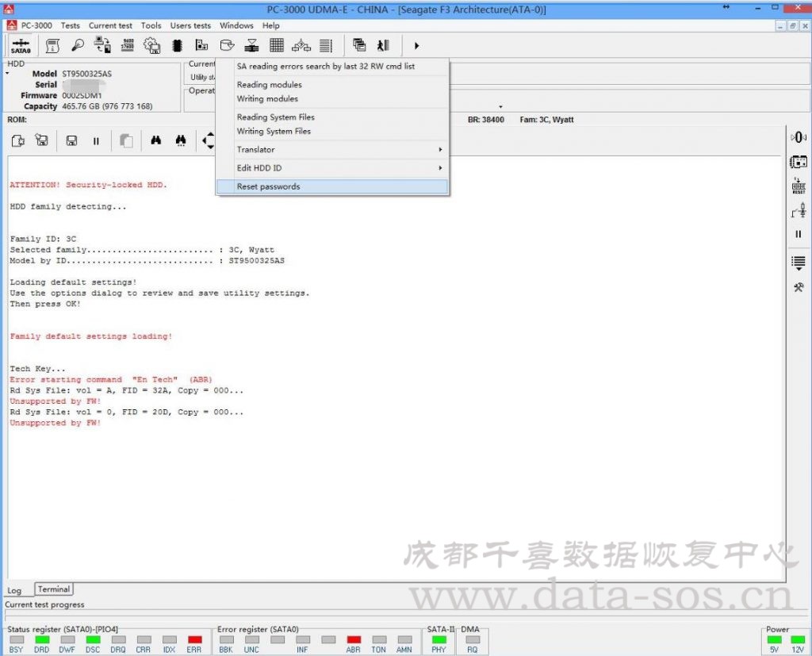Select the SATA0 port icon
Viewport: 812px width, 656px height.
(x=21, y=44)
